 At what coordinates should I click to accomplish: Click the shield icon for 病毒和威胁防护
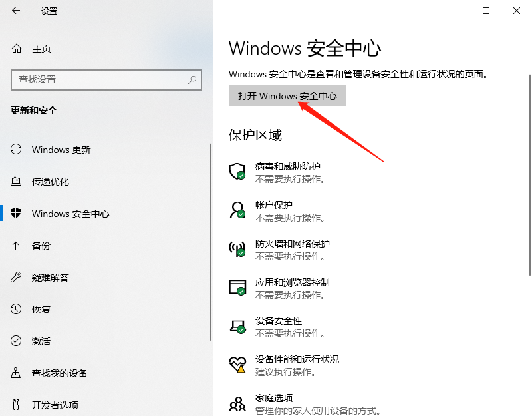pyautogui.click(x=237, y=172)
